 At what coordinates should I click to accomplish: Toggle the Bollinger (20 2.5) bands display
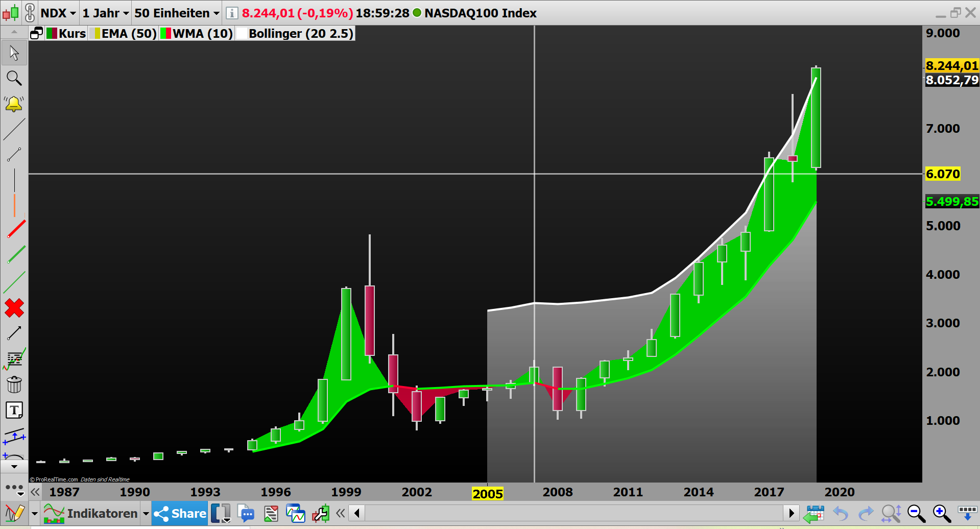click(x=294, y=33)
